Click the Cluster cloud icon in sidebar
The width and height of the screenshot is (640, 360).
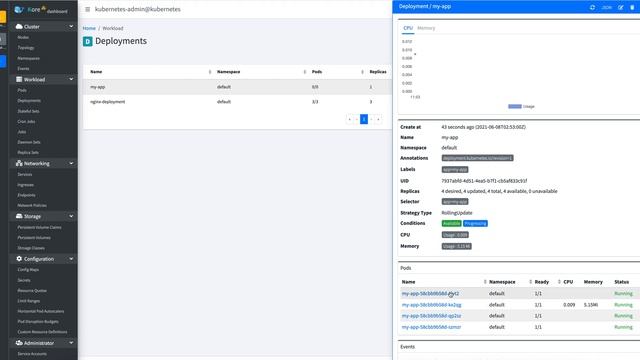[19, 26]
